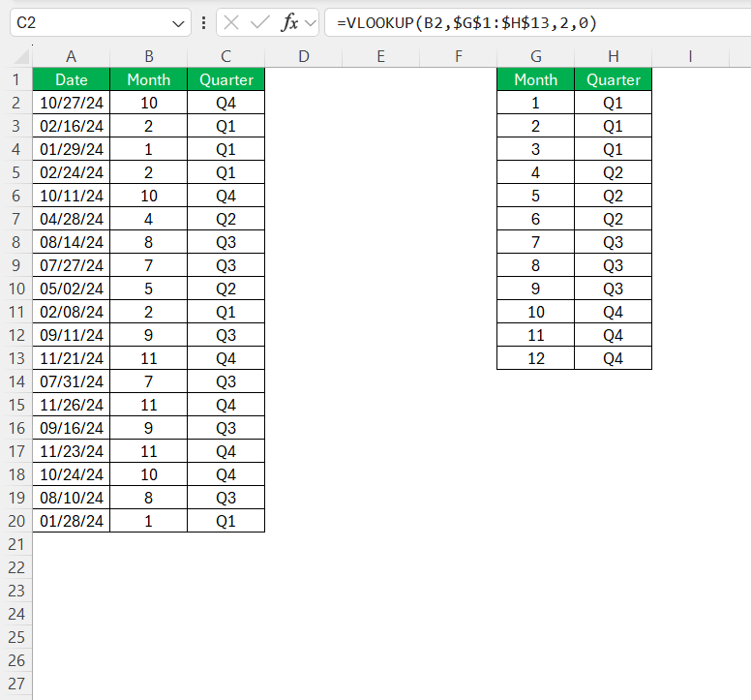
Task: Select row 21 header
Action: click(x=15, y=544)
